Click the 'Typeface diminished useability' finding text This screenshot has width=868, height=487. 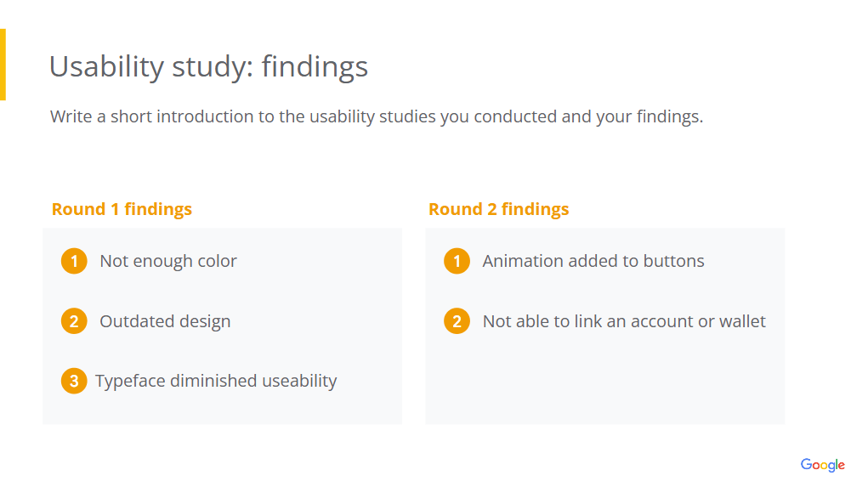[x=216, y=381]
